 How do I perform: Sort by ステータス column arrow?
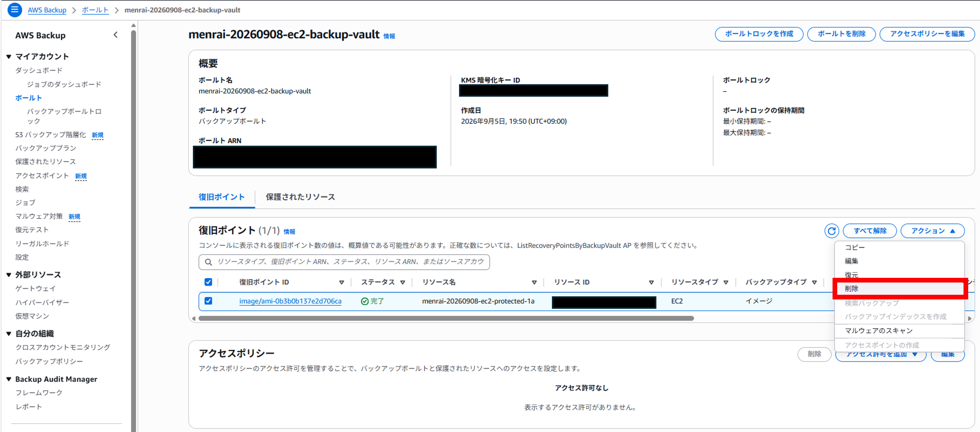pyautogui.click(x=402, y=283)
